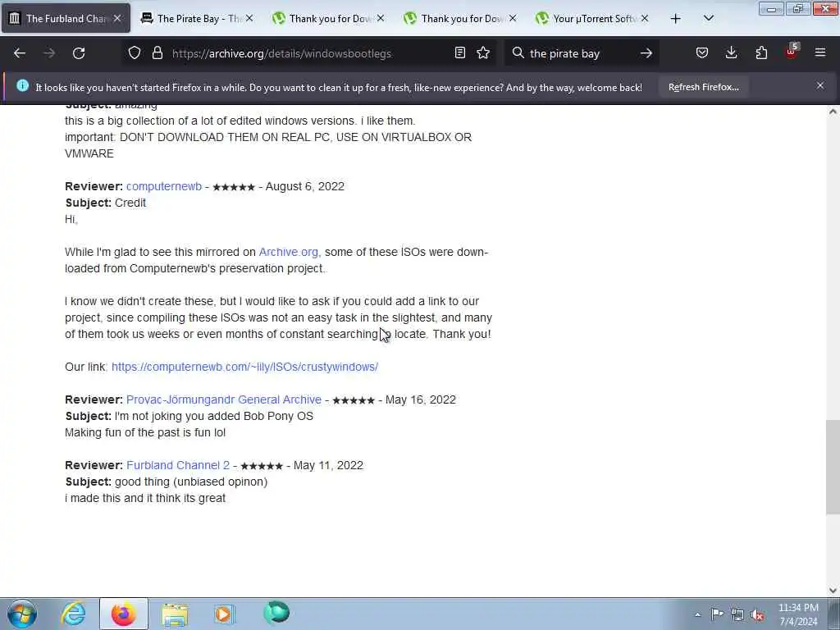Switch to The Pirate Bay tab
840x630 pixels.
[x=197, y=19]
